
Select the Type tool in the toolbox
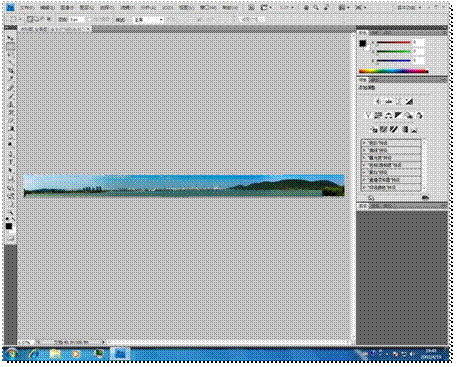10,162
